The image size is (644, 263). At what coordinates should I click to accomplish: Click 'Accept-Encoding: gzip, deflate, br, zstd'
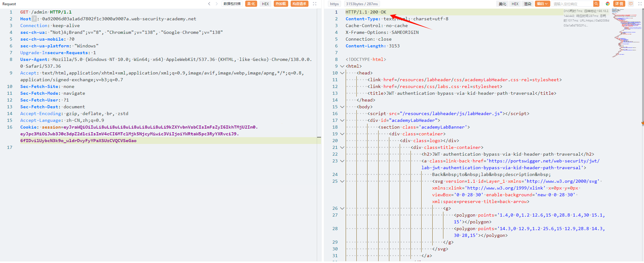74,114
